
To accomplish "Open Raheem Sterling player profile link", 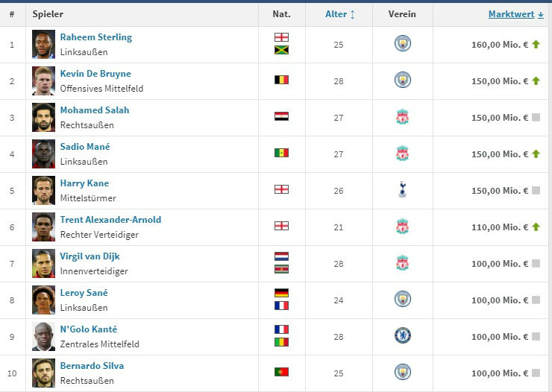I will point(95,37).
